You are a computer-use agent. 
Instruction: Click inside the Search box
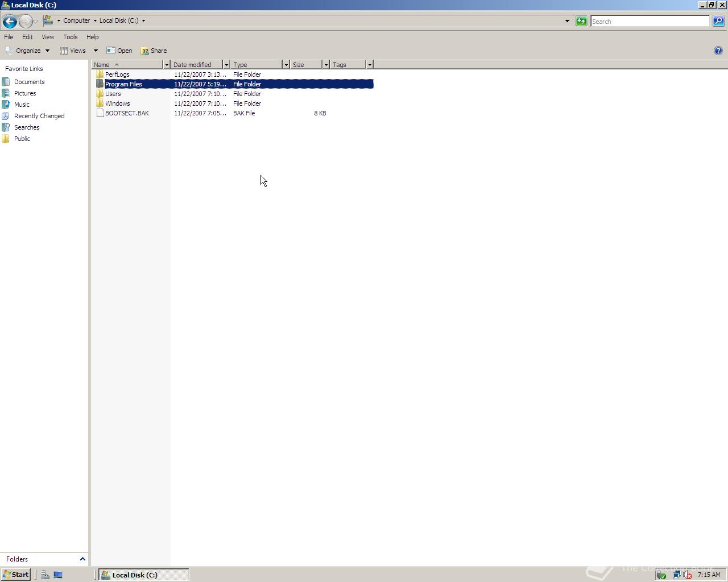click(x=650, y=21)
